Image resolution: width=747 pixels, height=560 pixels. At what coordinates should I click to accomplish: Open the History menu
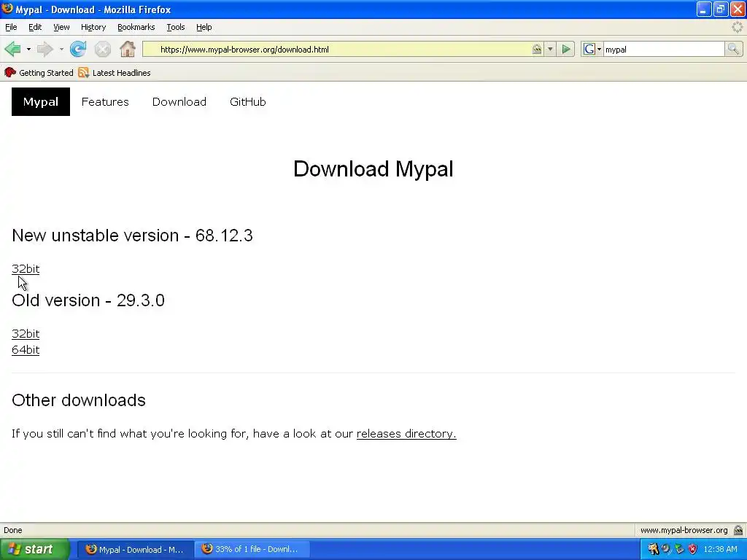point(93,27)
